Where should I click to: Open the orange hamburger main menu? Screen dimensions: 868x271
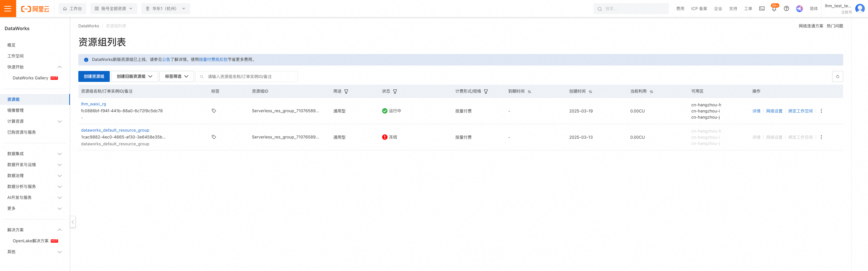[x=8, y=8]
